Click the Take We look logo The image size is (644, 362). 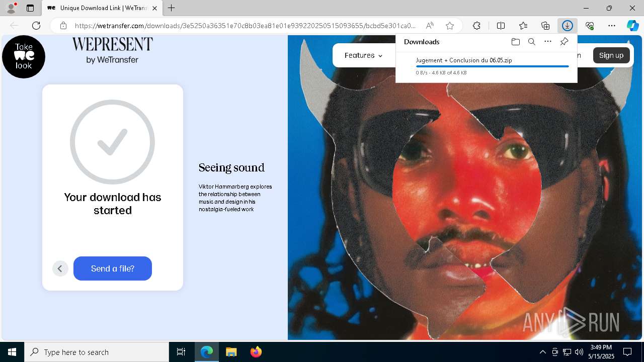pyautogui.click(x=24, y=57)
